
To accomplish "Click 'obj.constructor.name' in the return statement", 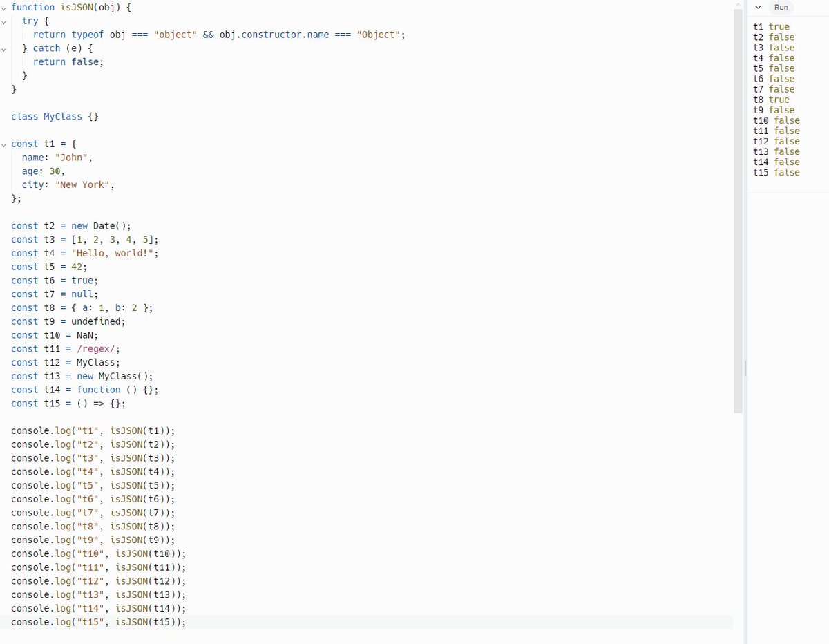I will pos(274,35).
